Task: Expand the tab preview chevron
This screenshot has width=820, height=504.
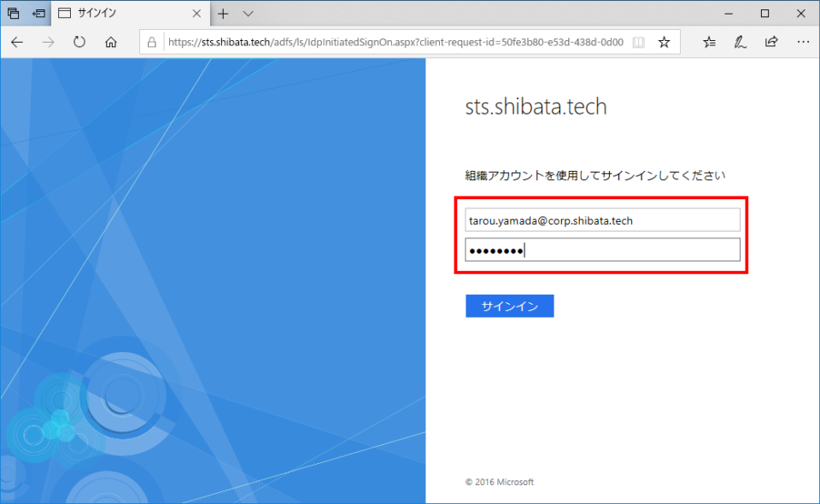Action: (249, 14)
